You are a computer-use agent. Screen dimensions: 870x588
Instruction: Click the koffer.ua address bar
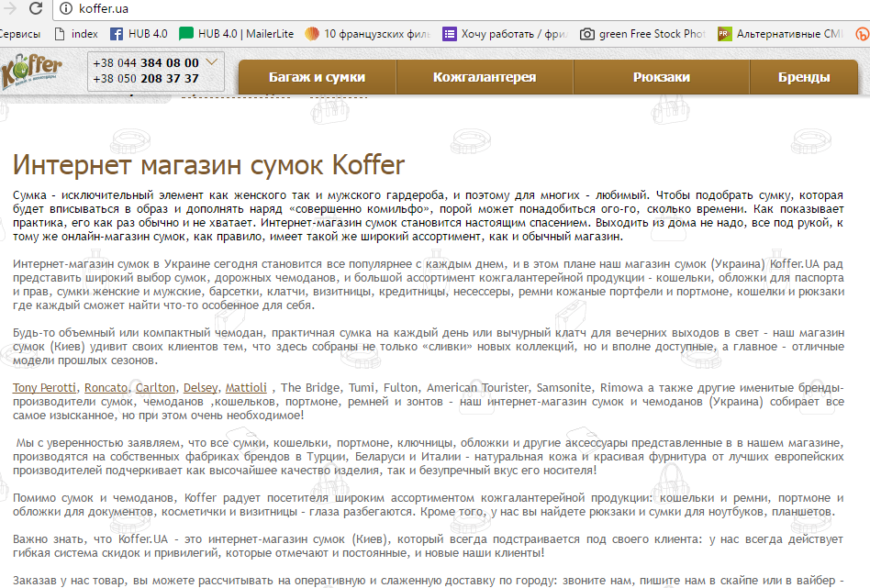[x=463, y=8]
